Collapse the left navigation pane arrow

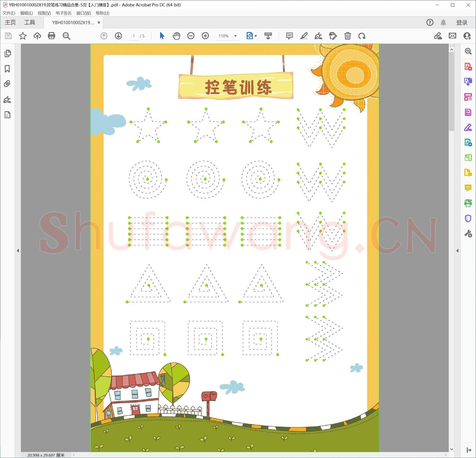(18, 251)
